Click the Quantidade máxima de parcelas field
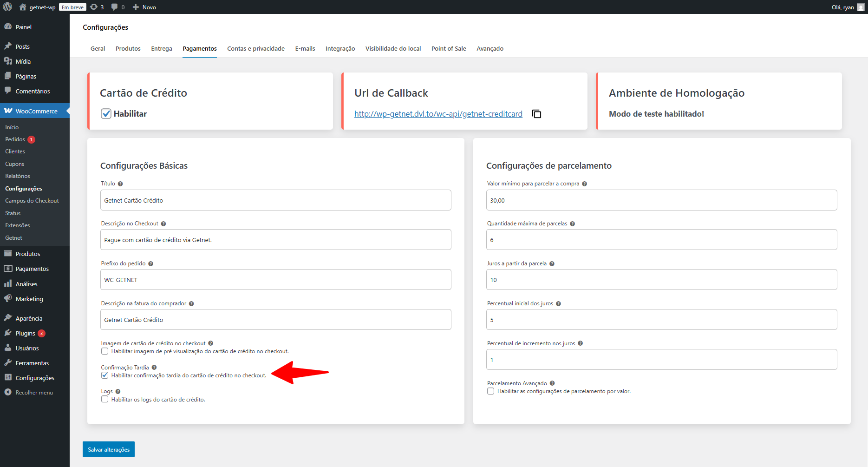Viewport: 868px width, 467px height. [662, 240]
